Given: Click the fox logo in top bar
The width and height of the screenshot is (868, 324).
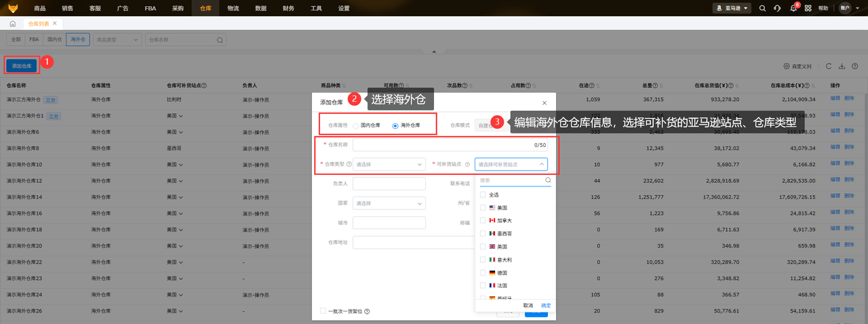Looking at the screenshot, I should point(13,8).
